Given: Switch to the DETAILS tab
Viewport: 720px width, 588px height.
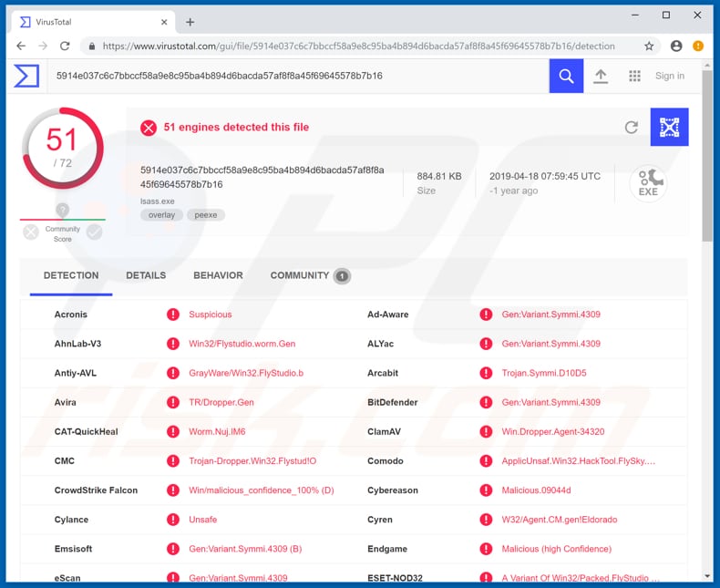Looking at the screenshot, I should point(146,275).
